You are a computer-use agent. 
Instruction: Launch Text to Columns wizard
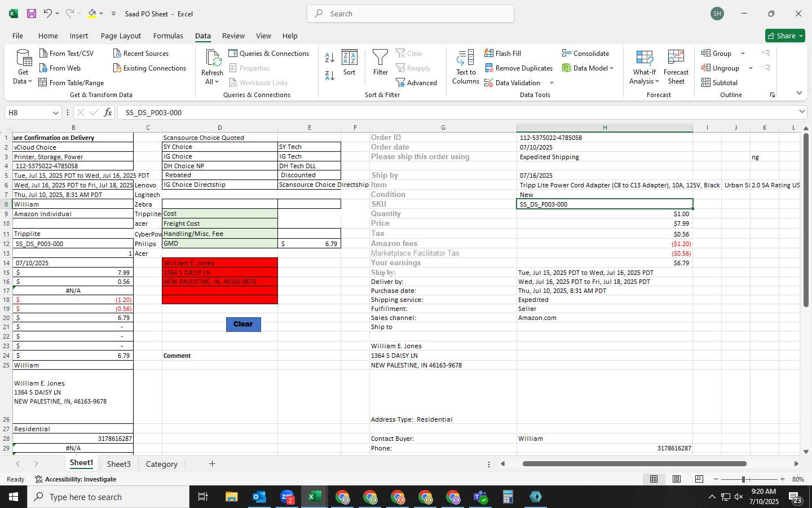(x=466, y=67)
